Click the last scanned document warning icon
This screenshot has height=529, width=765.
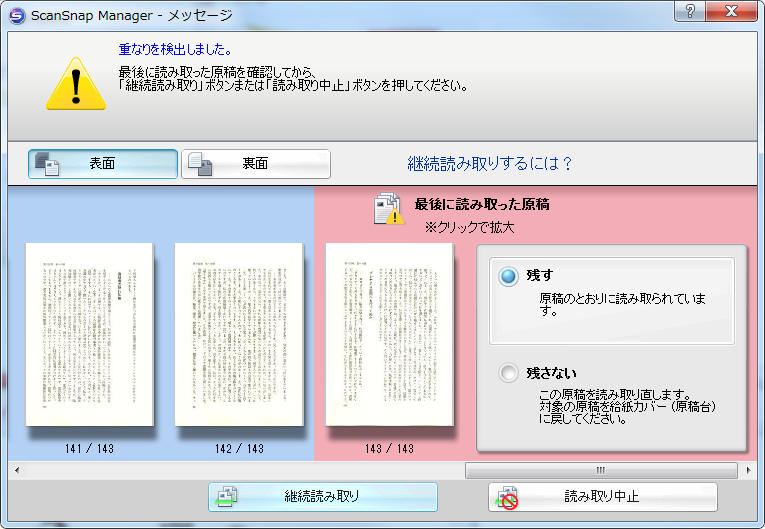tap(388, 208)
